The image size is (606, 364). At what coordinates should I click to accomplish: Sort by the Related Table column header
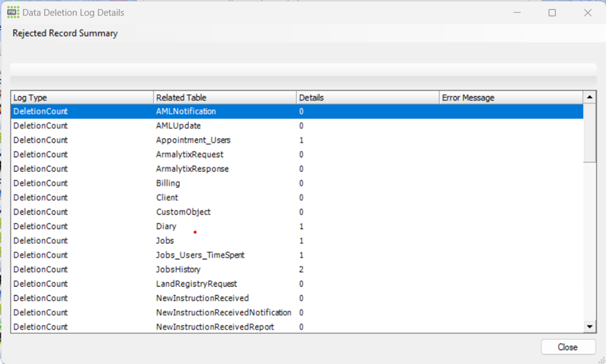coord(225,98)
